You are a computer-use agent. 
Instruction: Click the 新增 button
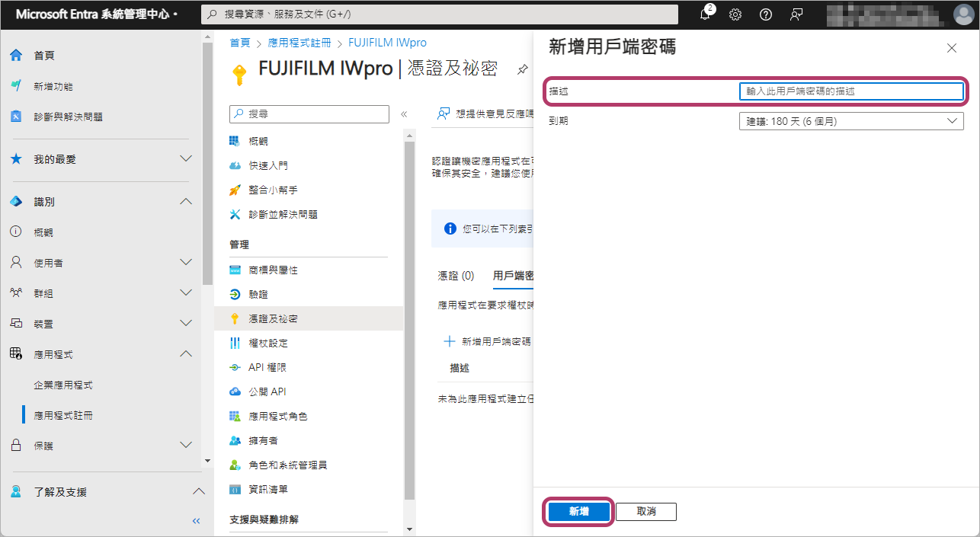tap(578, 511)
